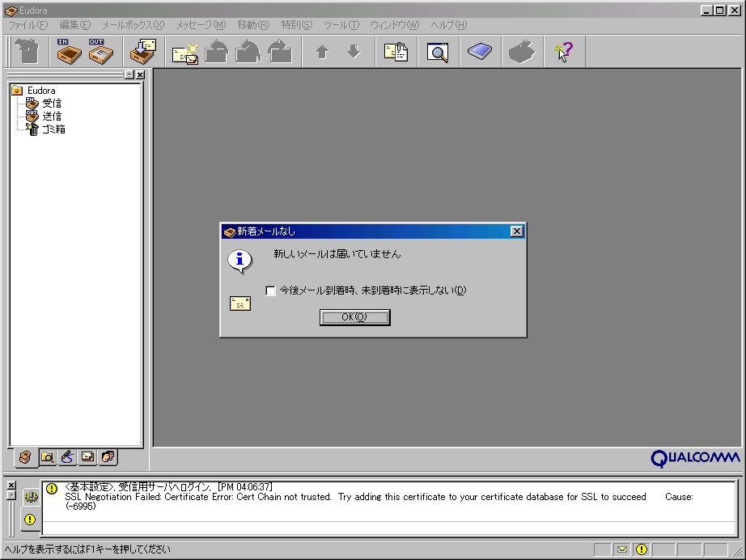Click the Reply toolbar icon
Image resolution: width=746 pixels, height=560 pixels.
[217, 51]
